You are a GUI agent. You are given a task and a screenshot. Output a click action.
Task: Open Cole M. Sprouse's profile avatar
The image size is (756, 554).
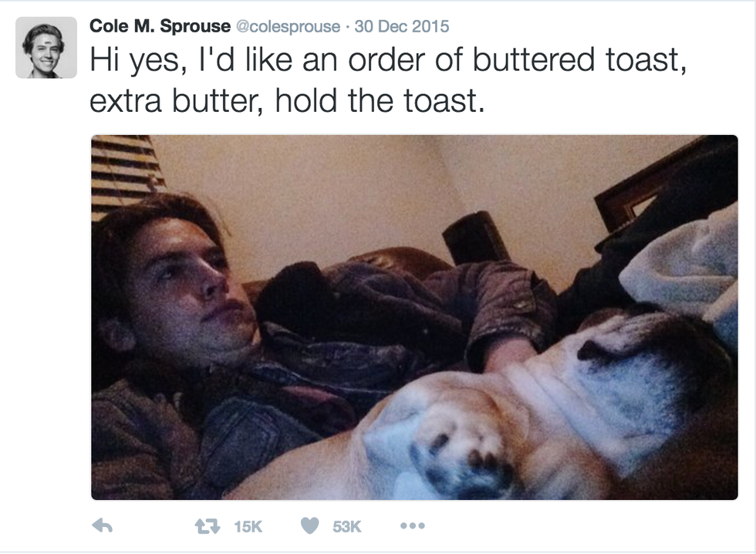46,48
